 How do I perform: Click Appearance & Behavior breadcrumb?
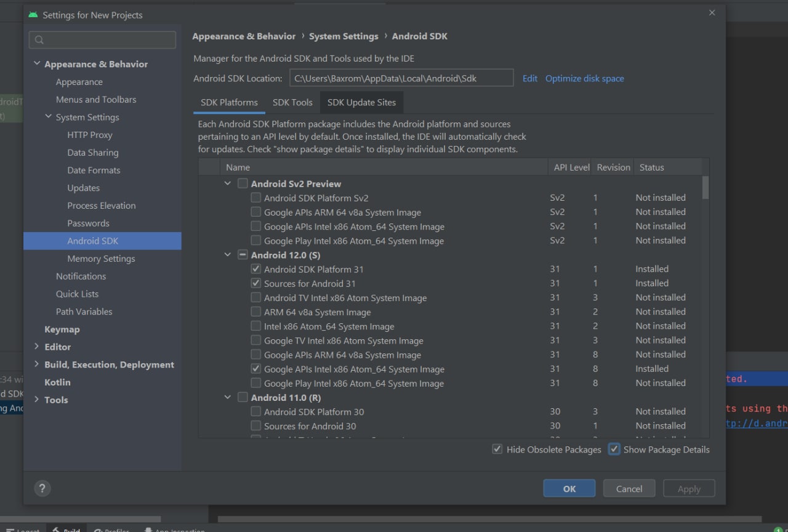click(244, 36)
